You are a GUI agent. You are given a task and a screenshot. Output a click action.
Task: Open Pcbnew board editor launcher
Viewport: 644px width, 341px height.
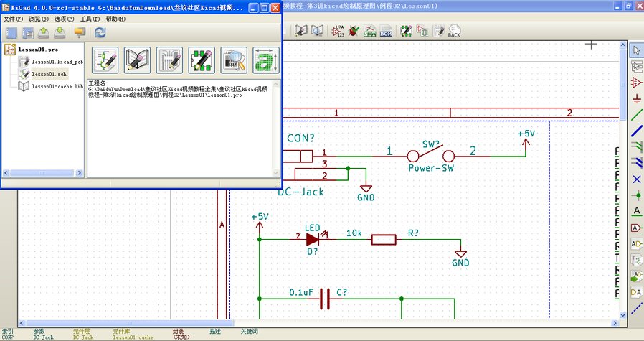coord(170,60)
